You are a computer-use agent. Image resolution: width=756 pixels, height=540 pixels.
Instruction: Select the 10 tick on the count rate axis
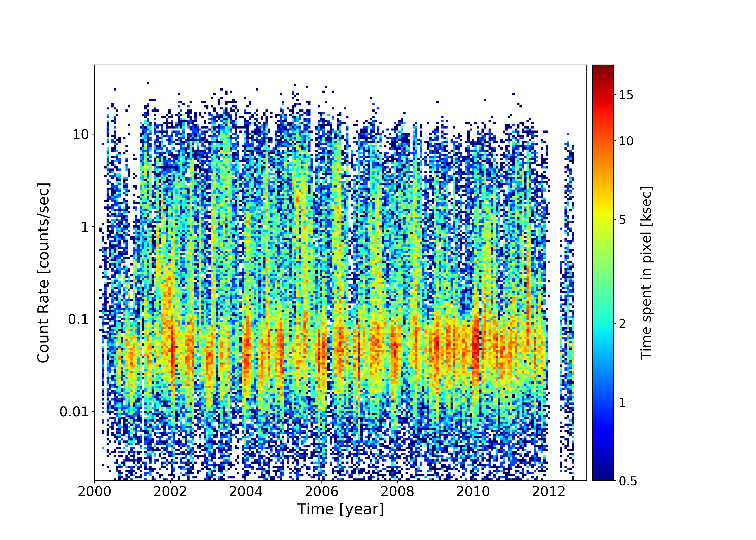(x=81, y=134)
